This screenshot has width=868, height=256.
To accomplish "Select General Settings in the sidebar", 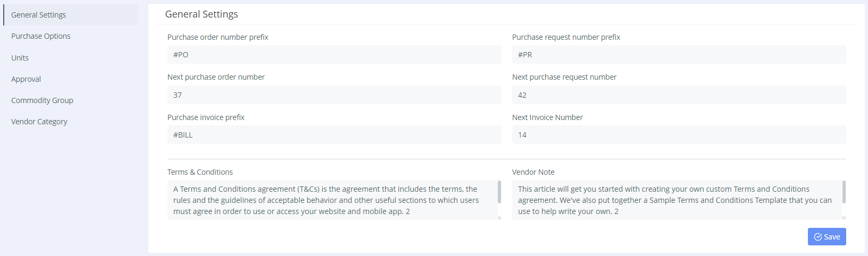I will pos(39,15).
